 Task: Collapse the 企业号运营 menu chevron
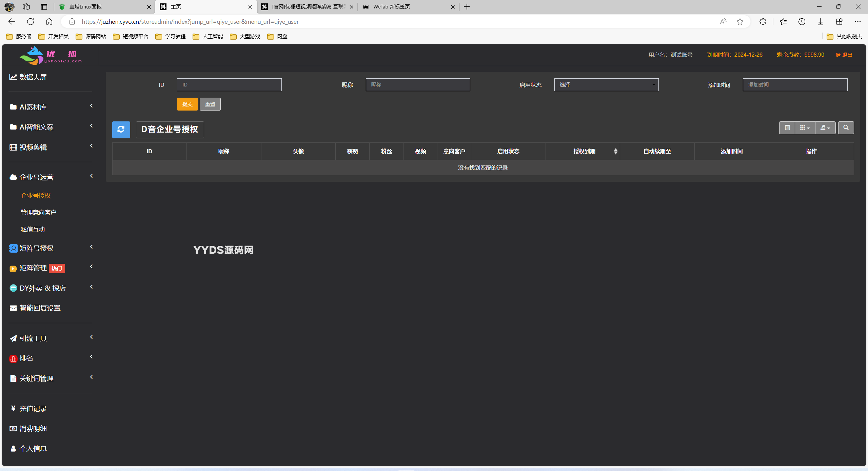(x=91, y=176)
